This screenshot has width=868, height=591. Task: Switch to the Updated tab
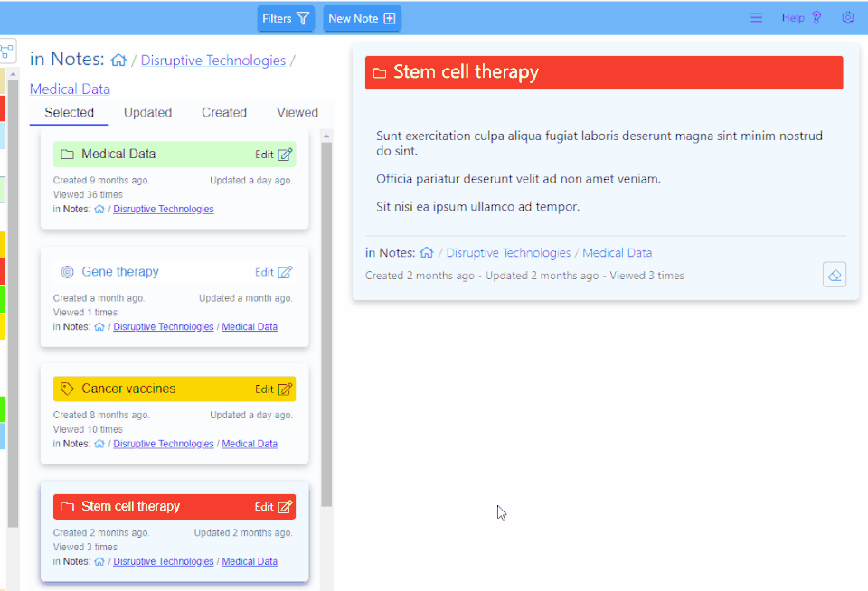tap(147, 112)
